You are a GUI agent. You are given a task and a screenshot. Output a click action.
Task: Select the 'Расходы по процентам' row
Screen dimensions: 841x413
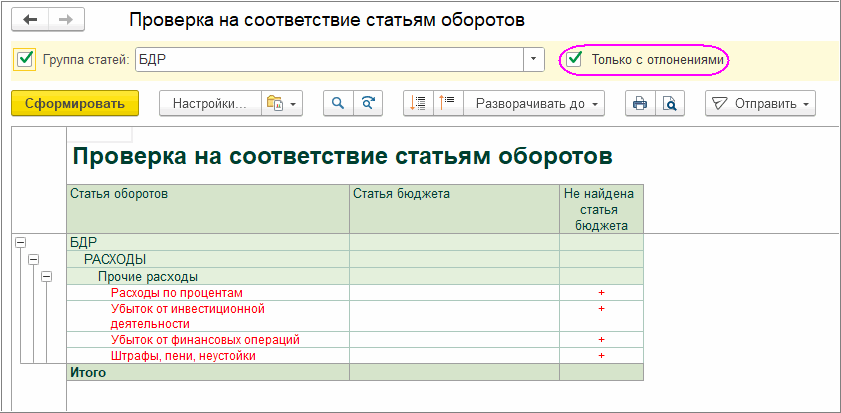click(x=176, y=292)
